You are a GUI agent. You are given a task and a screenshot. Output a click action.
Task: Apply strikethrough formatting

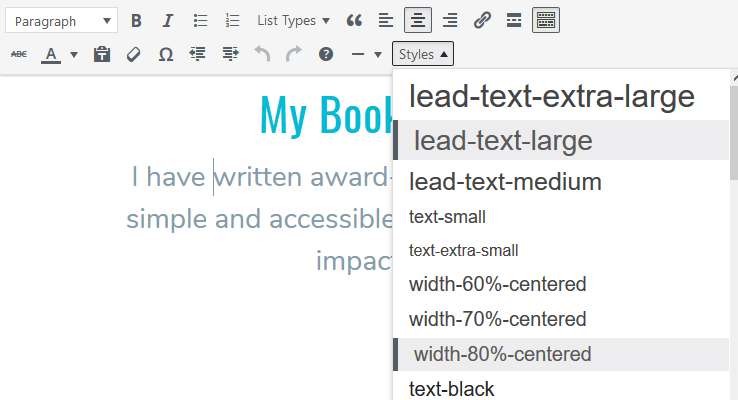tap(19, 54)
